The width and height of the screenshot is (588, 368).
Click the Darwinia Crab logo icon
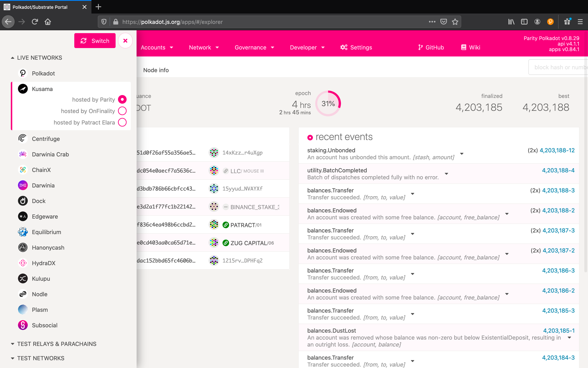click(x=23, y=154)
